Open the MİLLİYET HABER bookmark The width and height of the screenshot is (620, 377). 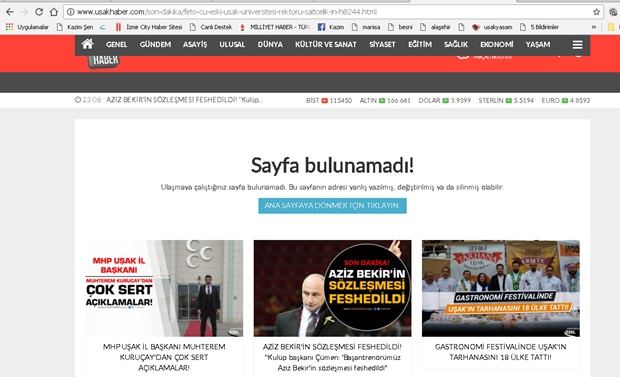click(x=275, y=27)
